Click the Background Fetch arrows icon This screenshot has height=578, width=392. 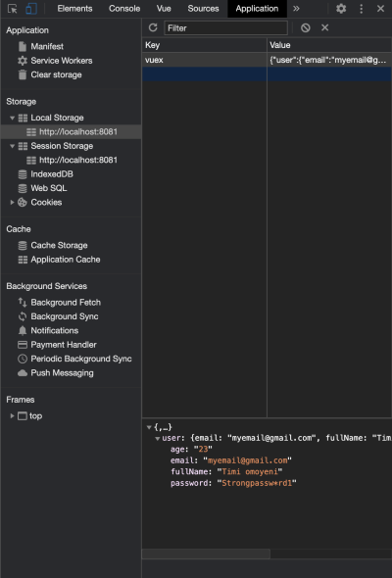[x=23, y=303]
